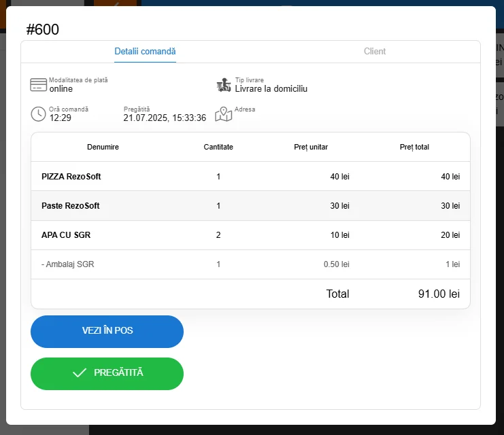Screen dimensions: 504x435
Task: Click the payment card icon
Action: [x=38, y=85]
